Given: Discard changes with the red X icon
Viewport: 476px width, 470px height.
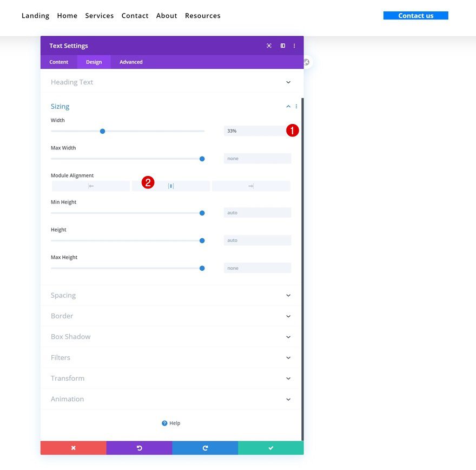Looking at the screenshot, I should (73, 448).
